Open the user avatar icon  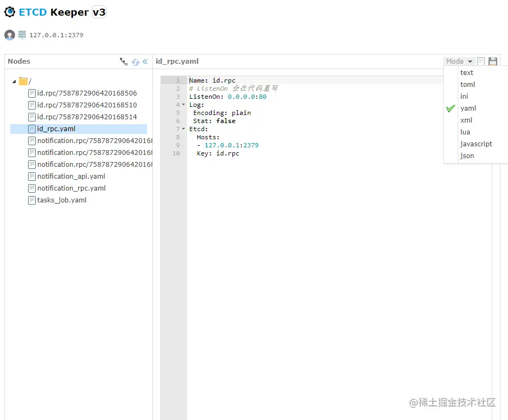[10, 35]
